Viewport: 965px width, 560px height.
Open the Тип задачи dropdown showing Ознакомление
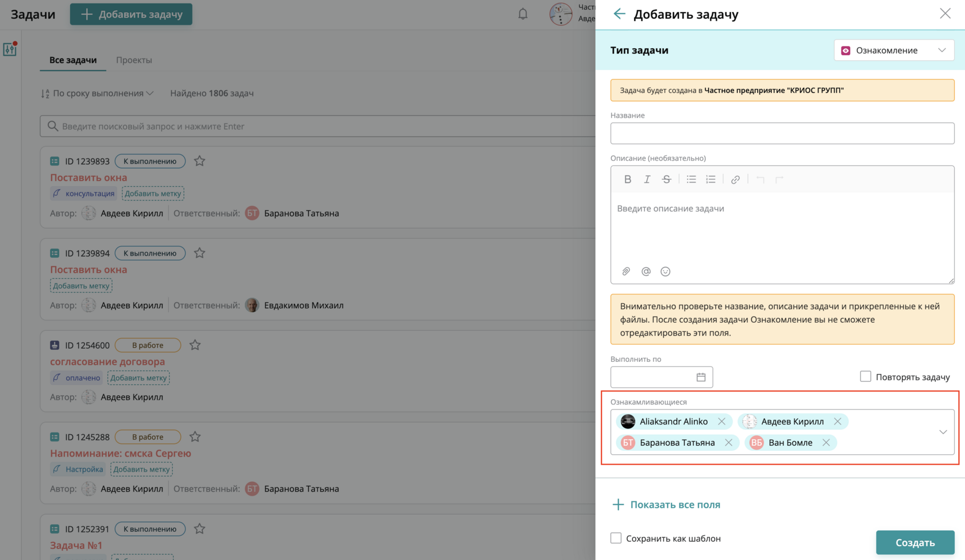pyautogui.click(x=894, y=50)
